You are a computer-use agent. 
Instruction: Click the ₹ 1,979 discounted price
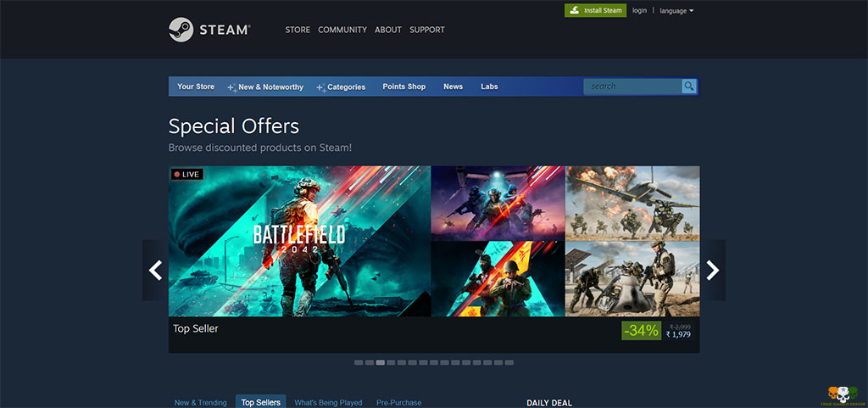pos(678,334)
